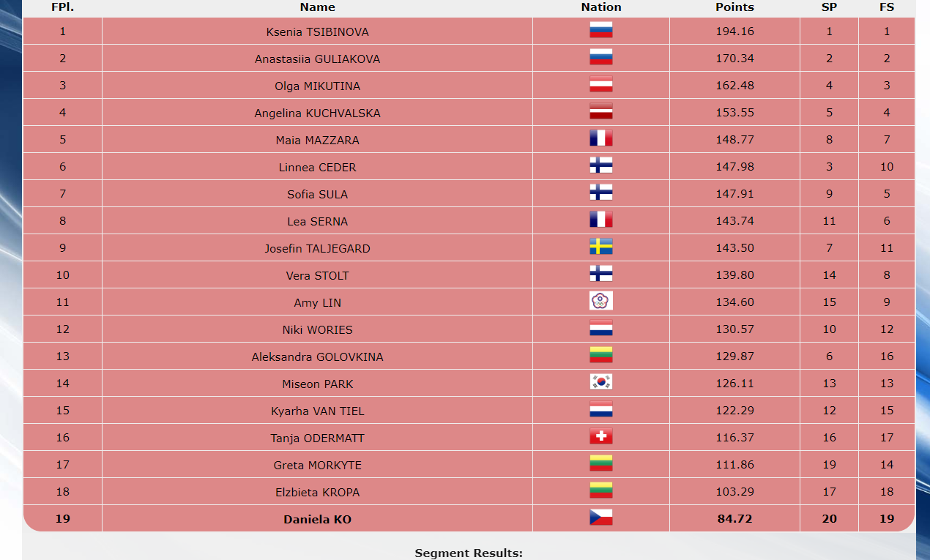Click Swiss flag for Tanja ODERMATT
This screenshot has height=560, width=930.
click(601, 436)
